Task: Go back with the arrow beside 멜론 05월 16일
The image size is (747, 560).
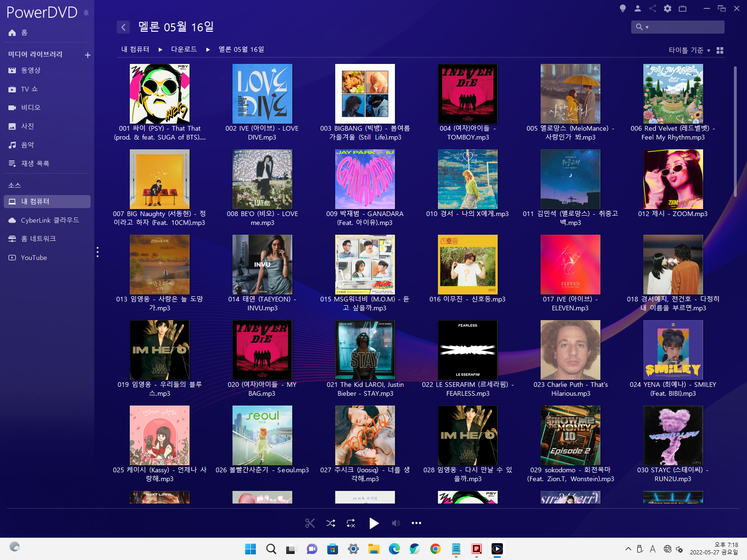Action: point(123,27)
